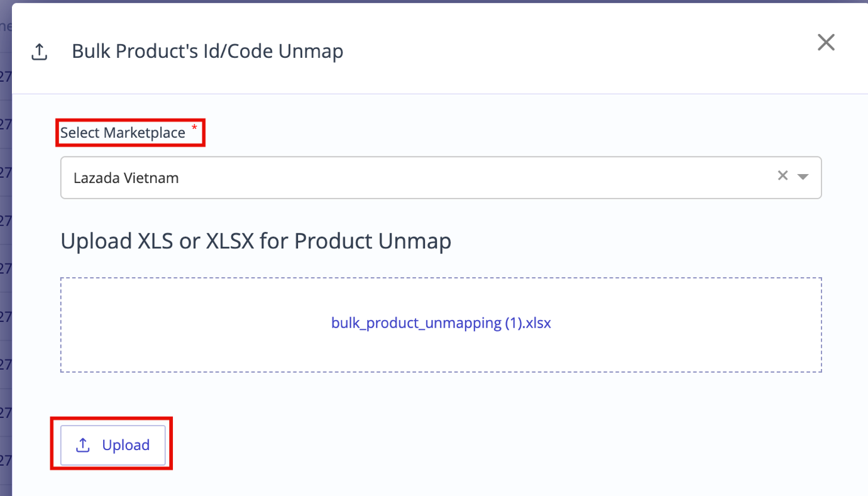
Task: Click the arrow icon inside Upload button
Action: click(83, 445)
